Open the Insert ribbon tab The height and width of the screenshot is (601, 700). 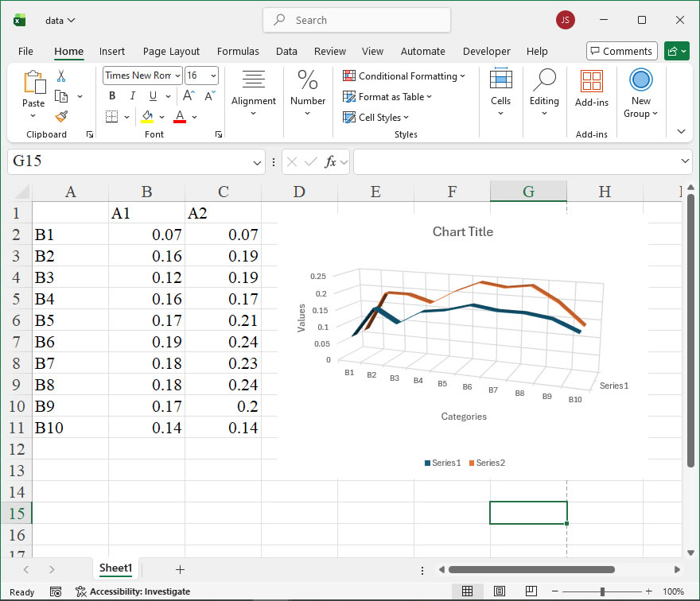click(x=112, y=51)
